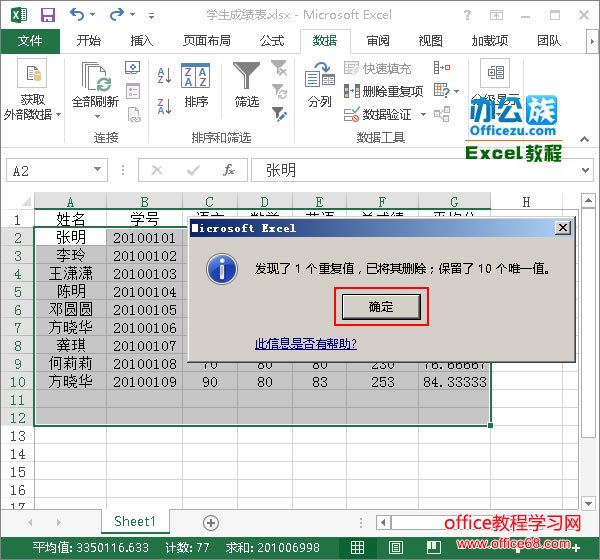Image resolution: width=600 pixels, height=560 pixels.
Task: Switch to the Insert (插入) tab
Action: [x=141, y=41]
